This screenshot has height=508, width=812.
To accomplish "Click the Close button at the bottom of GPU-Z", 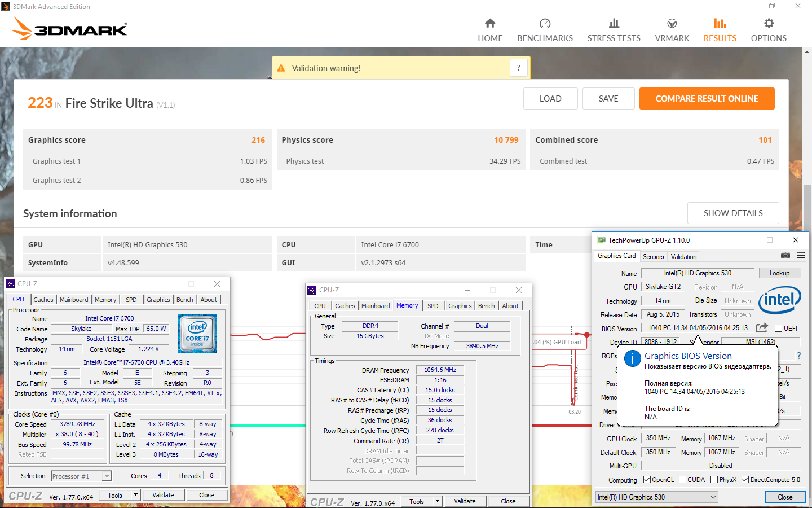I will click(x=785, y=497).
